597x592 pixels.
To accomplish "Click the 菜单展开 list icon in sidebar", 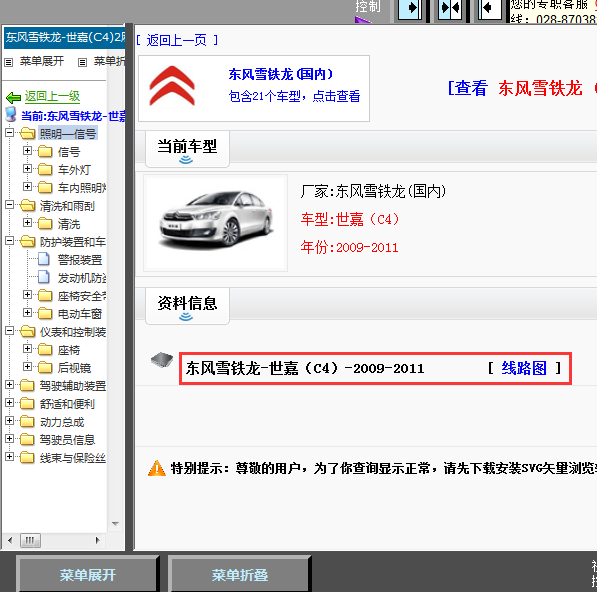I will 8,62.
